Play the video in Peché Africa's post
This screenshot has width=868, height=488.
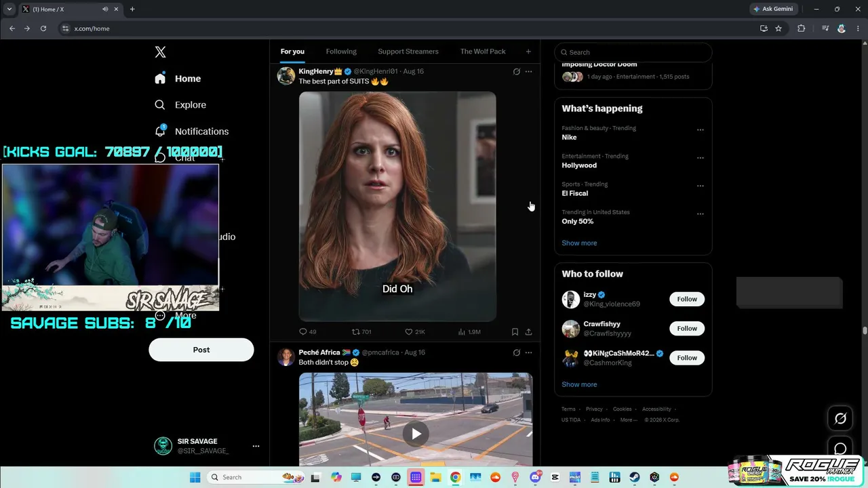point(416,434)
